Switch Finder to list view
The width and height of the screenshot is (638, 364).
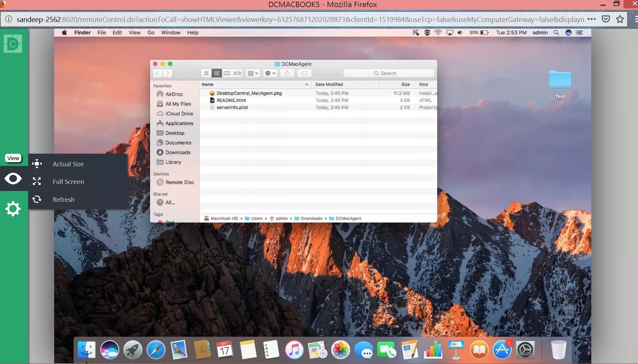(x=217, y=73)
